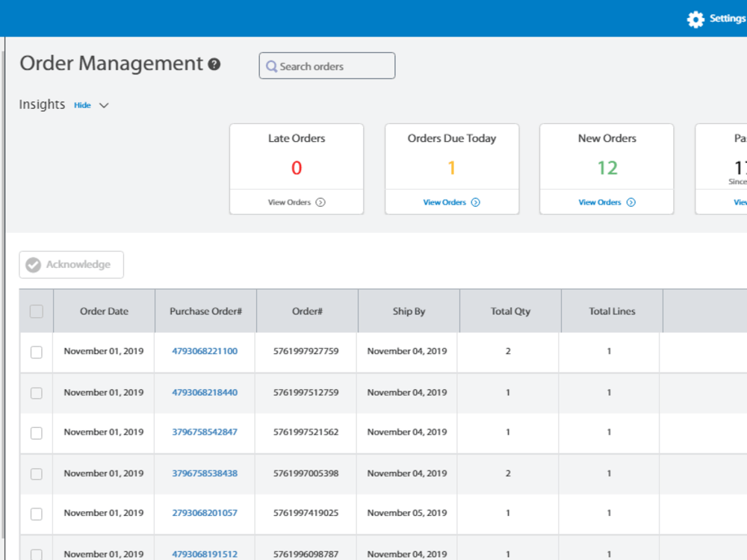The height and width of the screenshot is (560, 747).
Task: Click the Settings label in top bar
Action: click(x=728, y=18)
